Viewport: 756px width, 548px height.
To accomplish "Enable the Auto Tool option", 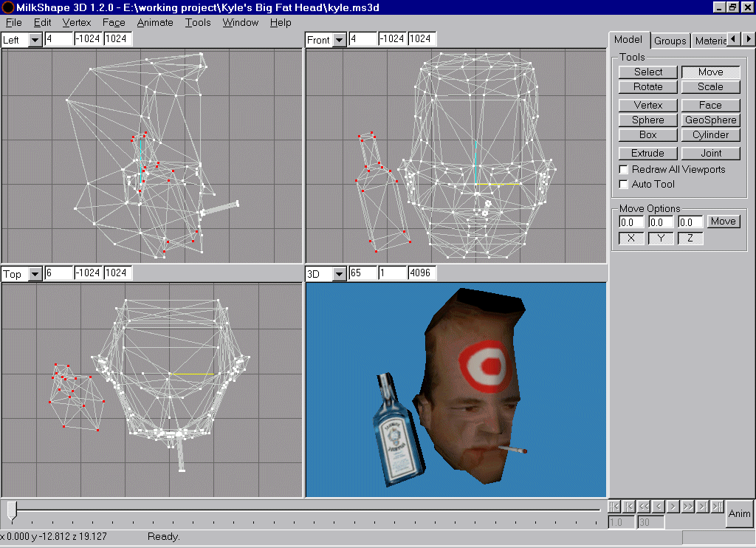I will (x=623, y=183).
